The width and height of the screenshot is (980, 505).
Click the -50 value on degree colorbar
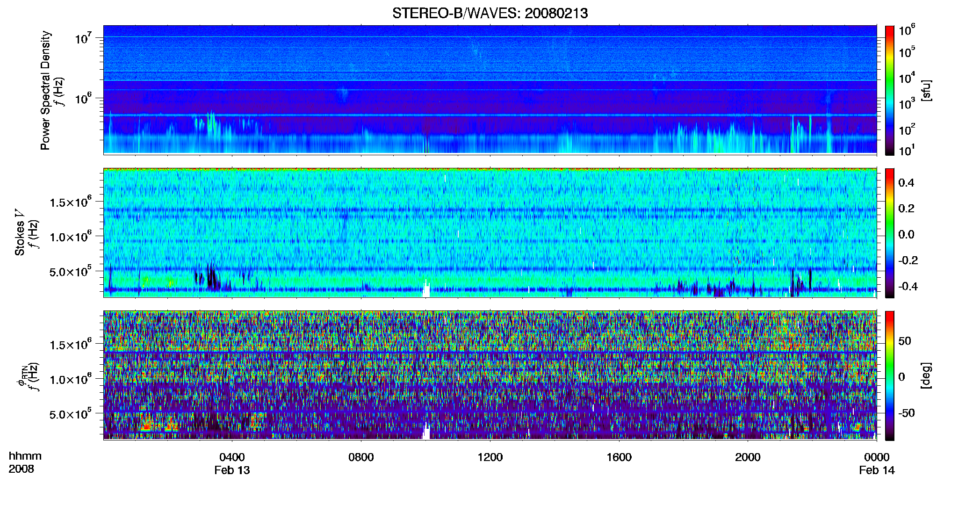pyautogui.click(x=907, y=413)
